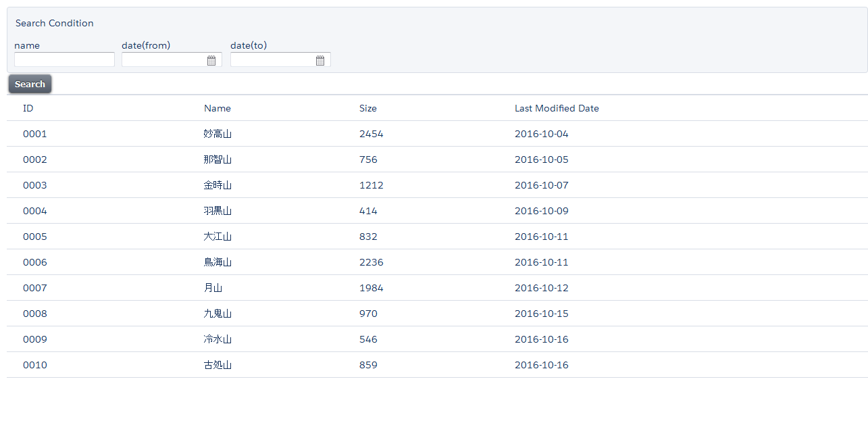Click the name 月山
Image resolution: width=868 pixels, height=444 pixels.
(213, 288)
